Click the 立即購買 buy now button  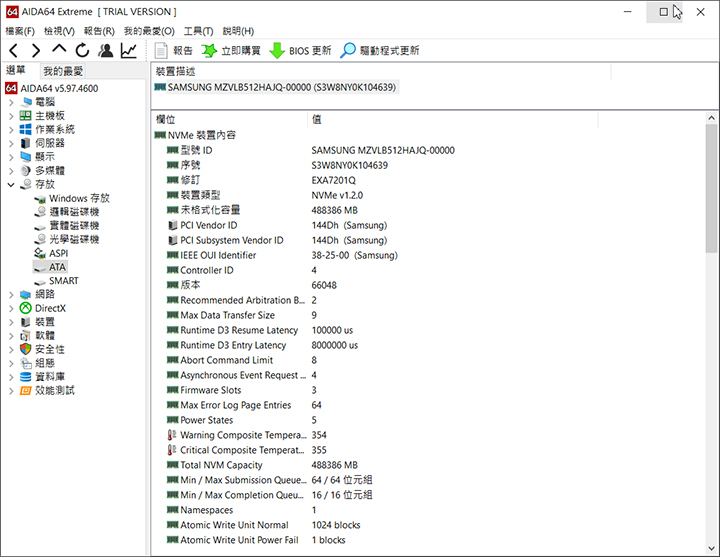click(231, 51)
